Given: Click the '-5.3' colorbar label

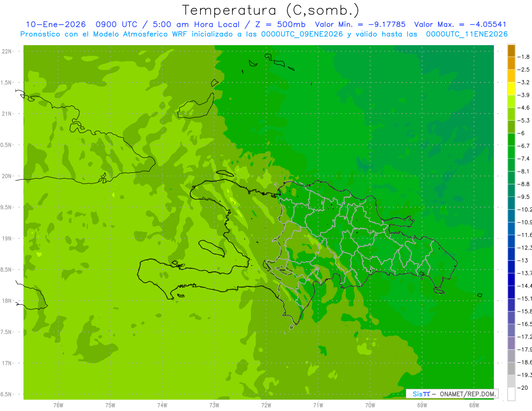Looking at the screenshot, I should (524, 121).
